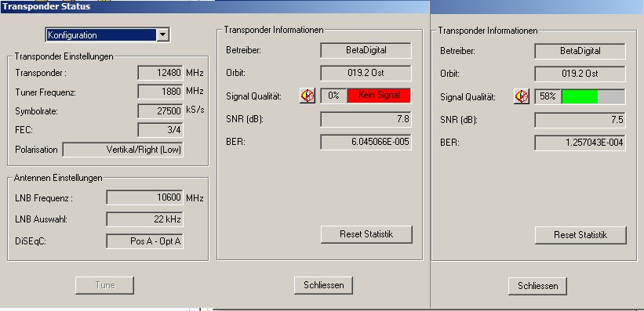The height and width of the screenshot is (311, 644).
Task: Click BetaDigital operator field in right panel
Action: click(x=580, y=51)
